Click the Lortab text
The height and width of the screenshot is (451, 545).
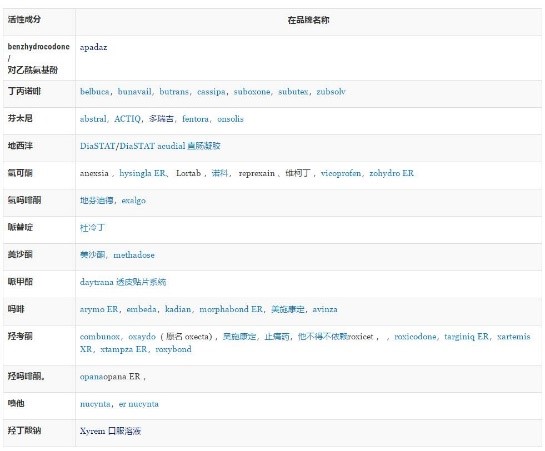point(188,173)
